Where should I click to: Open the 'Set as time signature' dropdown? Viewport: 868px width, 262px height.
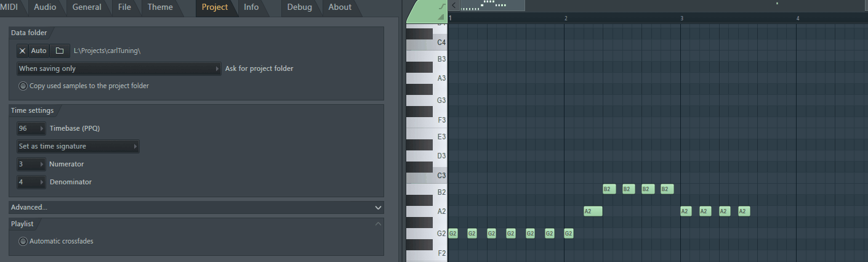tap(78, 146)
